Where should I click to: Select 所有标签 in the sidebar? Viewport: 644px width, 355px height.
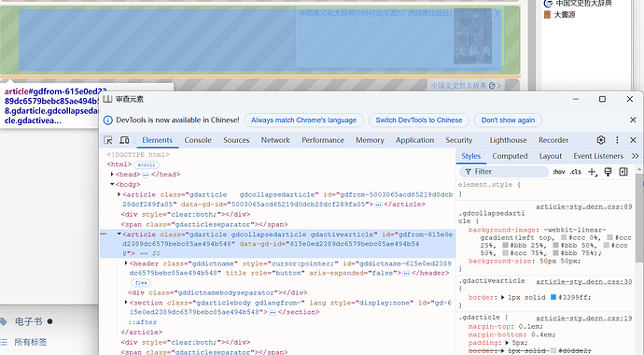[x=31, y=342]
